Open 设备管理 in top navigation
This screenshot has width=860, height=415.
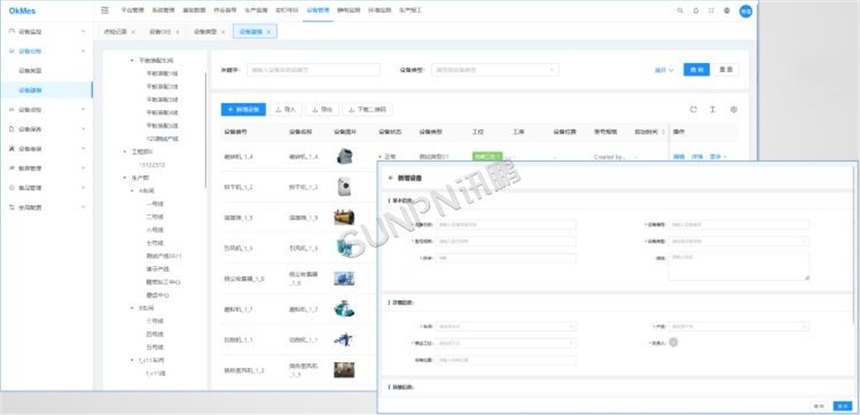coord(318,10)
